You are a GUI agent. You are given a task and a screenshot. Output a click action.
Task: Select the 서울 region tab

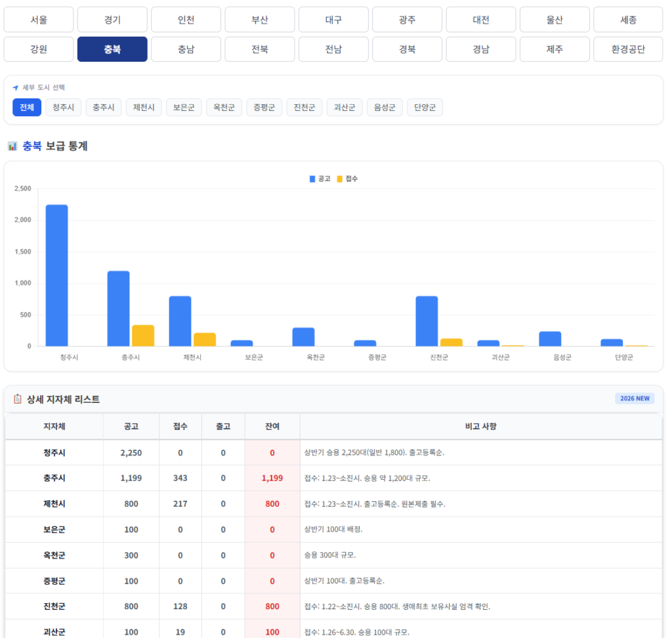click(x=39, y=20)
